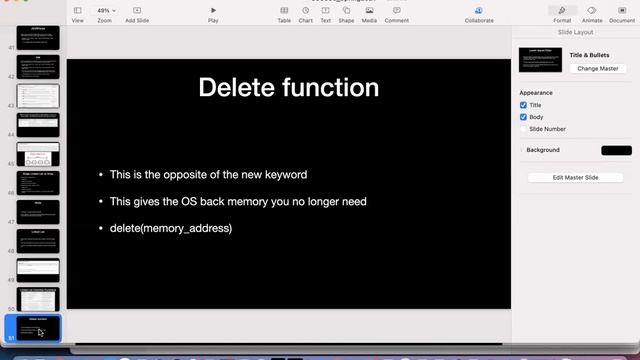640x360 pixels.
Task: Insert a Table from toolbar
Action: tap(284, 10)
